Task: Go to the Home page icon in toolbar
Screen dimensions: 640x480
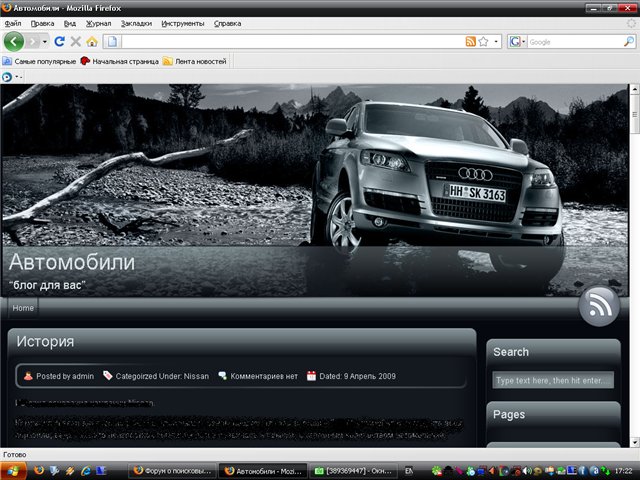Action: point(92,41)
